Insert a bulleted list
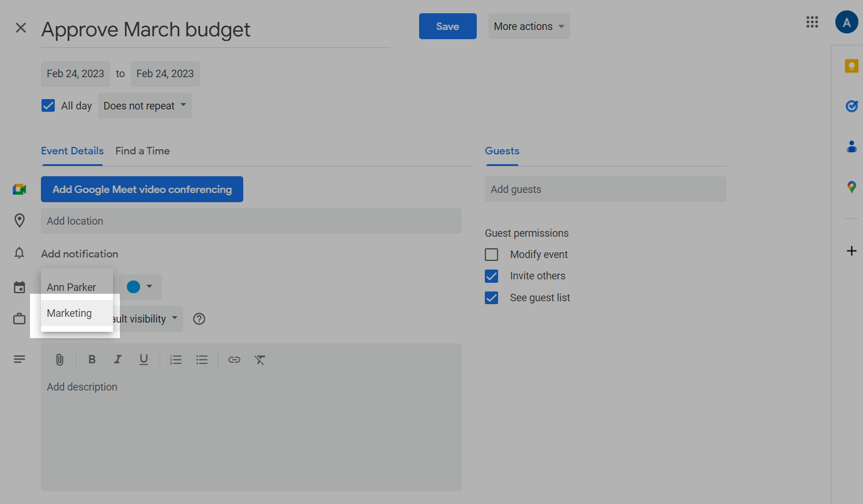The width and height of the screenshot is (863, 504). [202, 360]
